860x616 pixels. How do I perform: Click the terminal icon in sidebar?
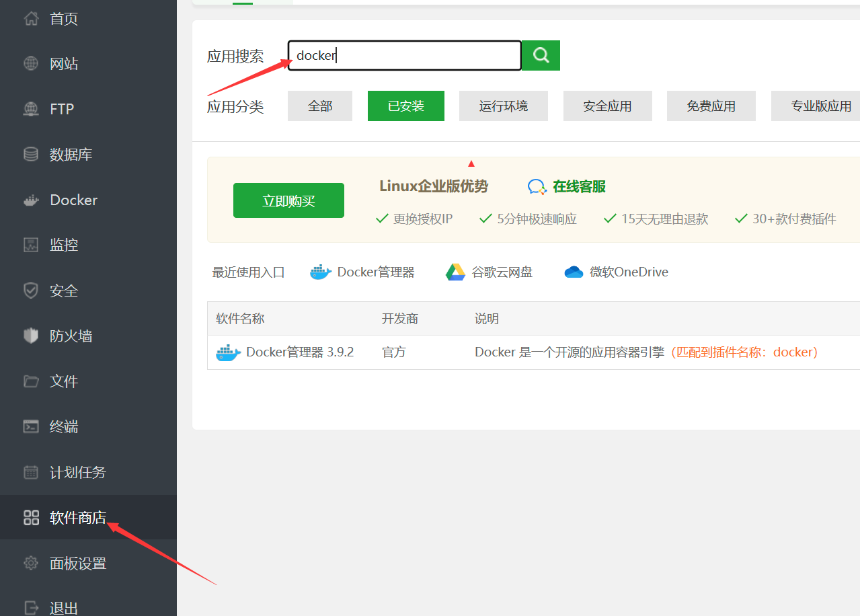point(31,426)
